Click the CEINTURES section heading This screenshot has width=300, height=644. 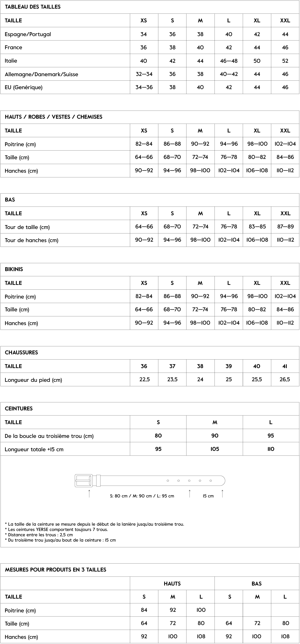click(x=19, y=409)
